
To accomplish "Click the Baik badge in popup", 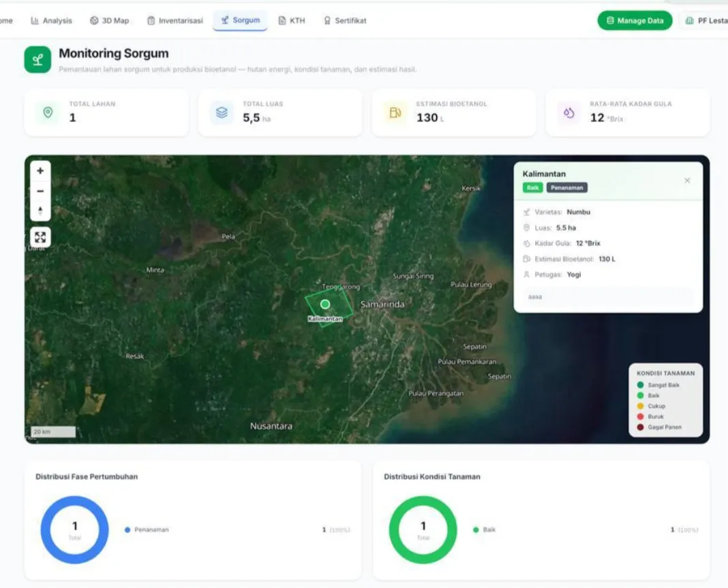I will [532, 187].
